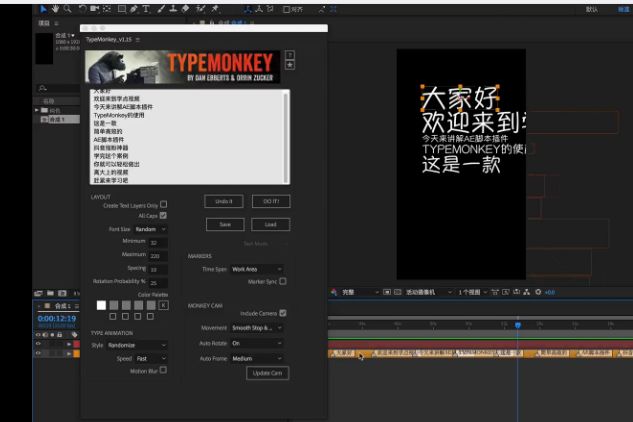633x422 pixels.
Task: Select the Unified Camera tool
Action: tap(94, 8)
